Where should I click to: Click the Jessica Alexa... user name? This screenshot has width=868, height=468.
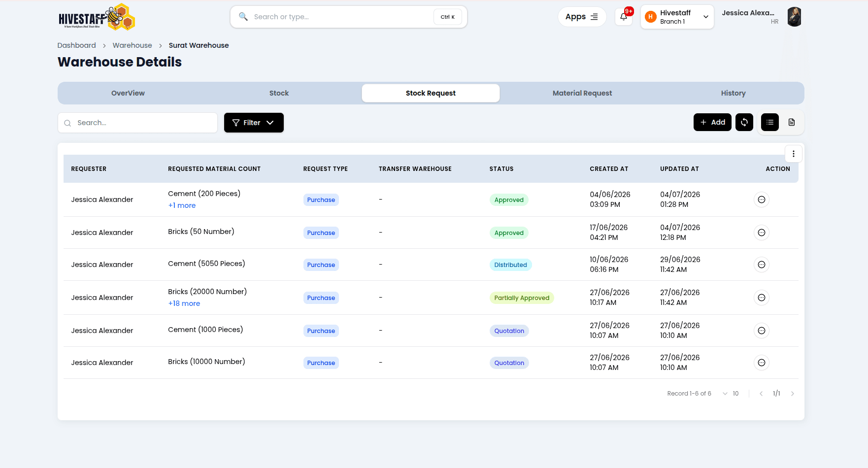(748, 13)
